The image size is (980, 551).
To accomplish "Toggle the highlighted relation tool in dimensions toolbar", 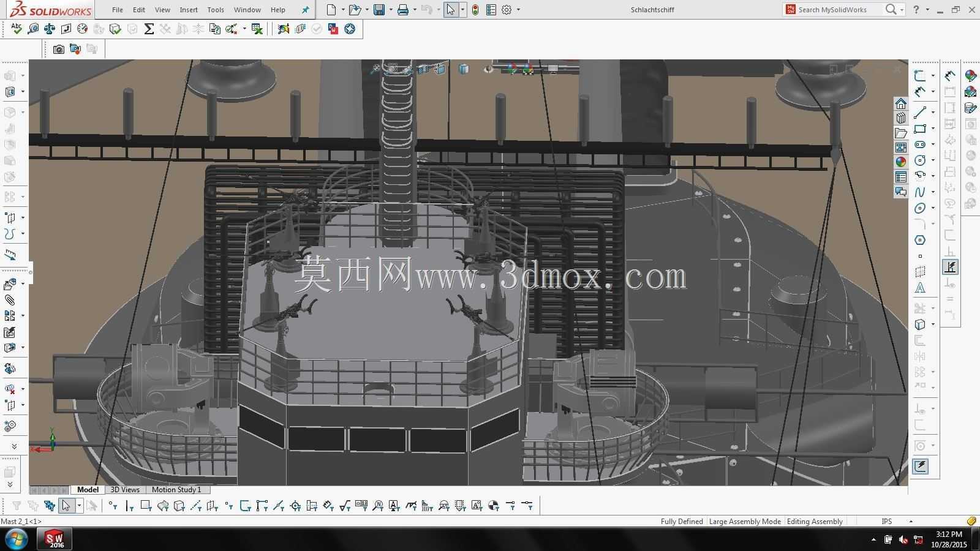I will coord(950,267).
